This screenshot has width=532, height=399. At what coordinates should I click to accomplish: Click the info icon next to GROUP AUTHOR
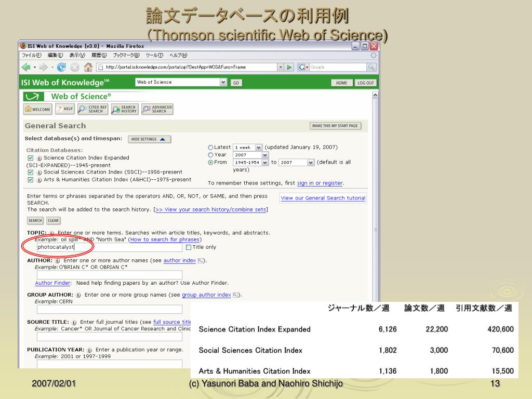78,295
